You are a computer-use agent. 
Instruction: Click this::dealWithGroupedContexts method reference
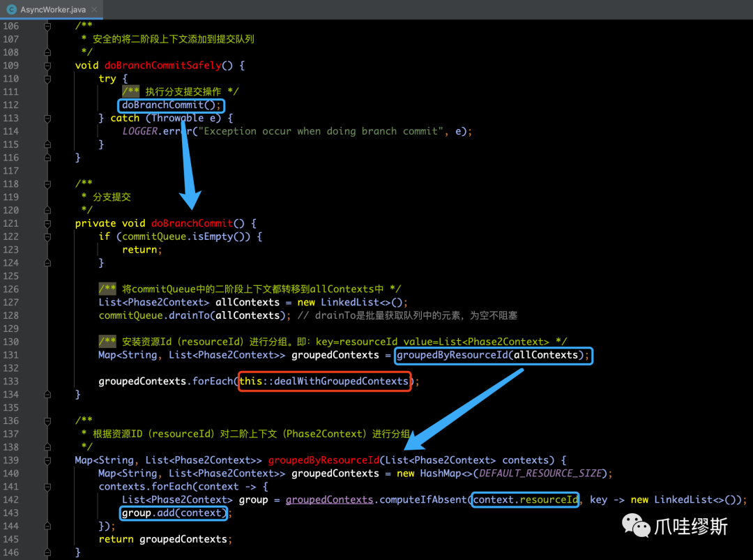point(324,381)
